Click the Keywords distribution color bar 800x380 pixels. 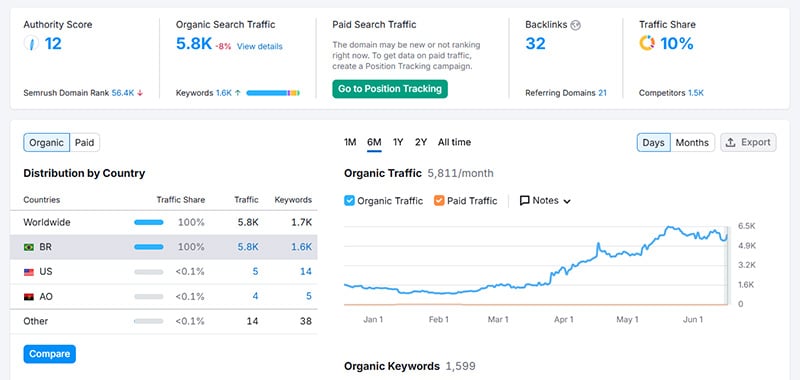pos(273,93)
